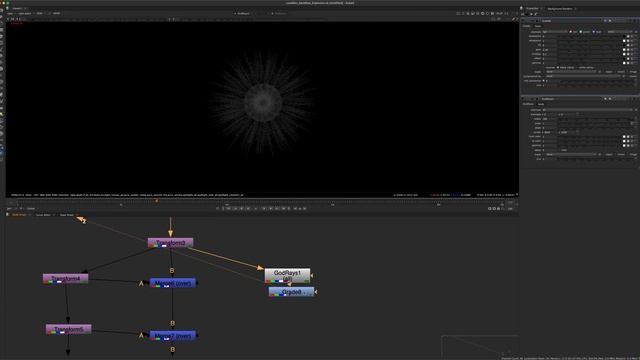Viewport: 640px width, 360px height.
Task: Switch to the Properties tab
Action: pos(532,9)
